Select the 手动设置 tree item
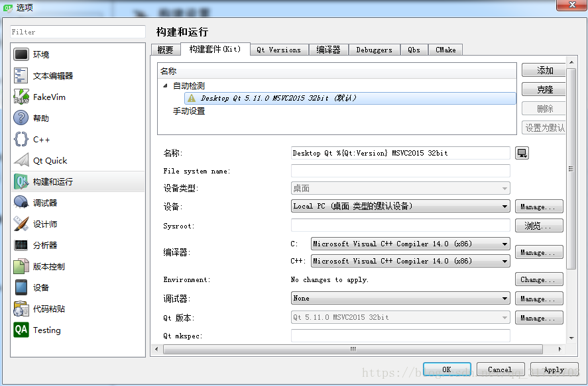588x386 pixels. coord(189,111)
